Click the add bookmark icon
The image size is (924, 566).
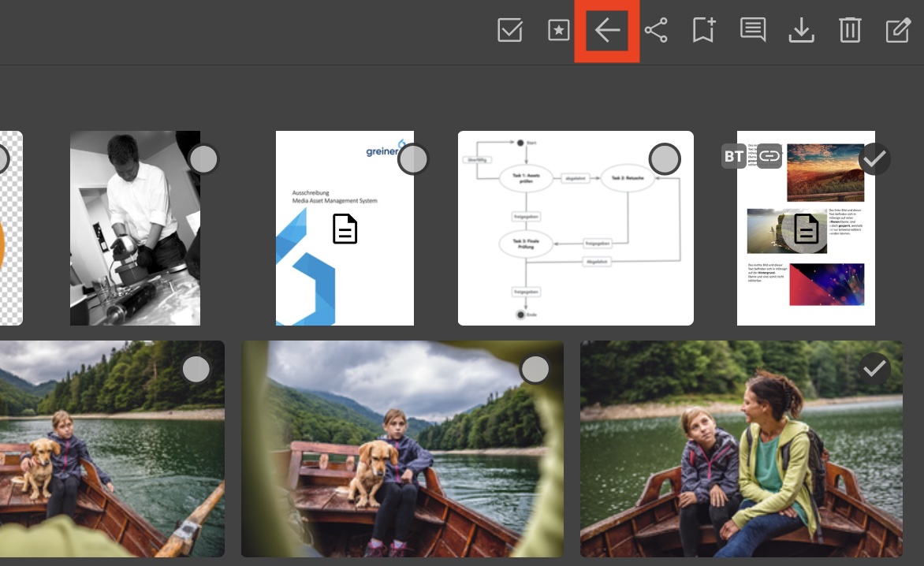pyautogui.click(x=703, y=31)
